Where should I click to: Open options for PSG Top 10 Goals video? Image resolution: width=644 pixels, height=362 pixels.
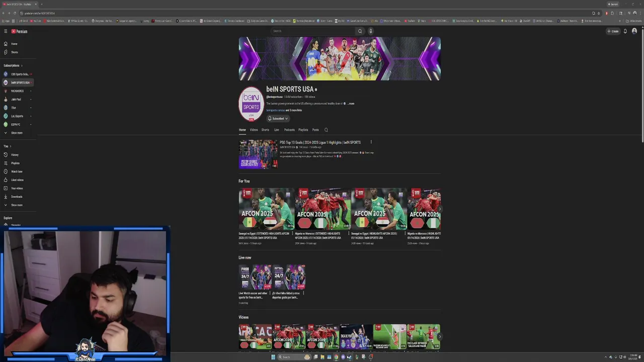pyautogui.click(x=371, y=142)
